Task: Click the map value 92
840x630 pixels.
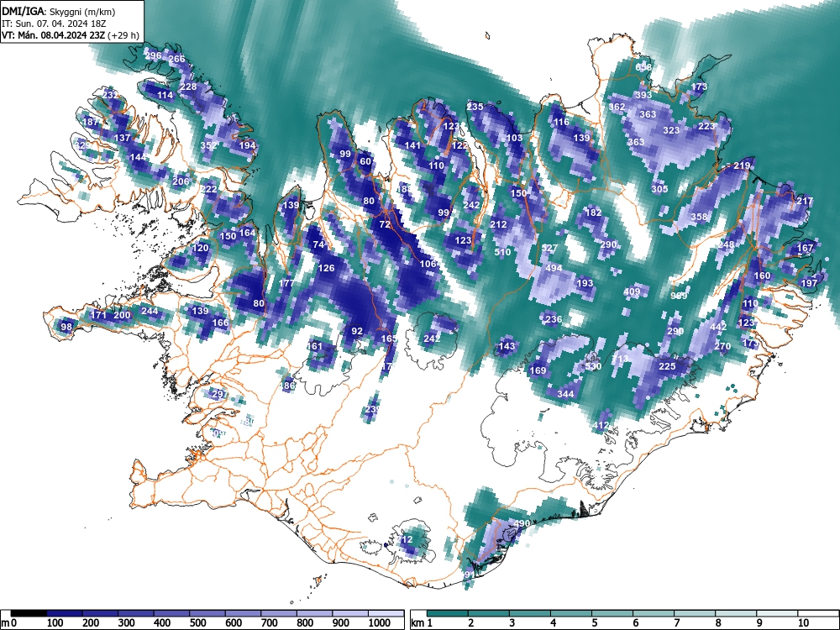Action: pyautogui.click(x=357, y=332)
